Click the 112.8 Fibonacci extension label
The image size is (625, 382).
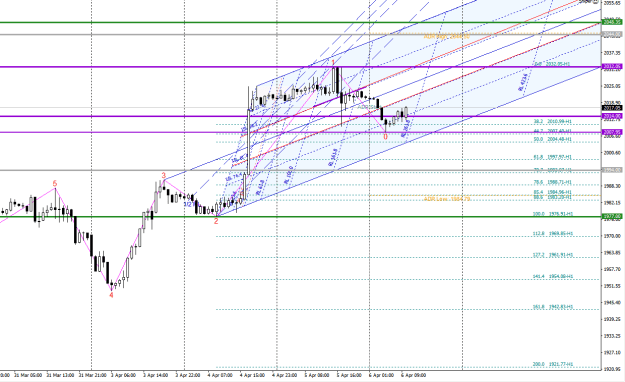coord(553,234)
